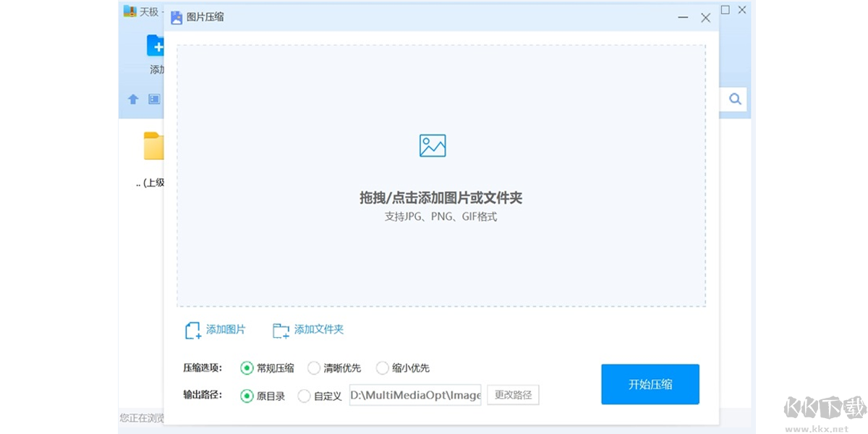Click the 更改路径 change path button

(513, 394)
